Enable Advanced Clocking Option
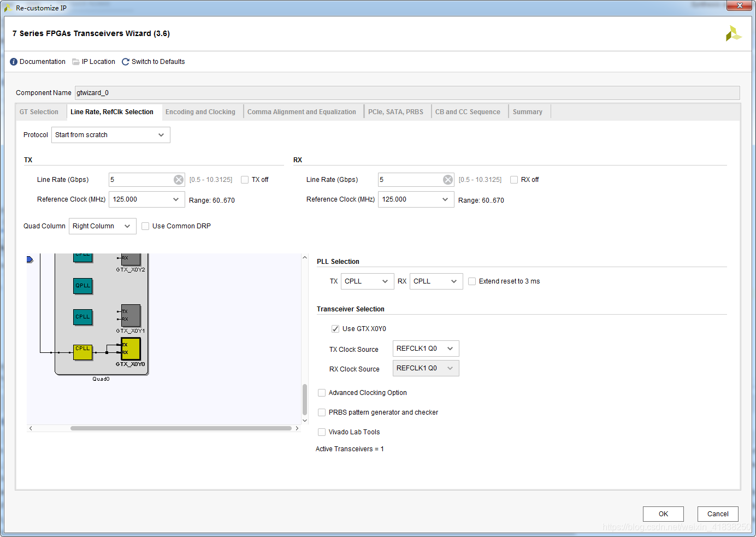 pyautogui.click(x=322, y=393)
